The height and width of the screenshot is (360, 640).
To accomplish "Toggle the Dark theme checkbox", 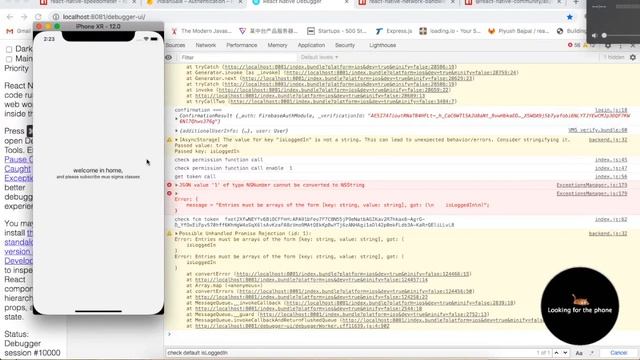I will 9,49.
